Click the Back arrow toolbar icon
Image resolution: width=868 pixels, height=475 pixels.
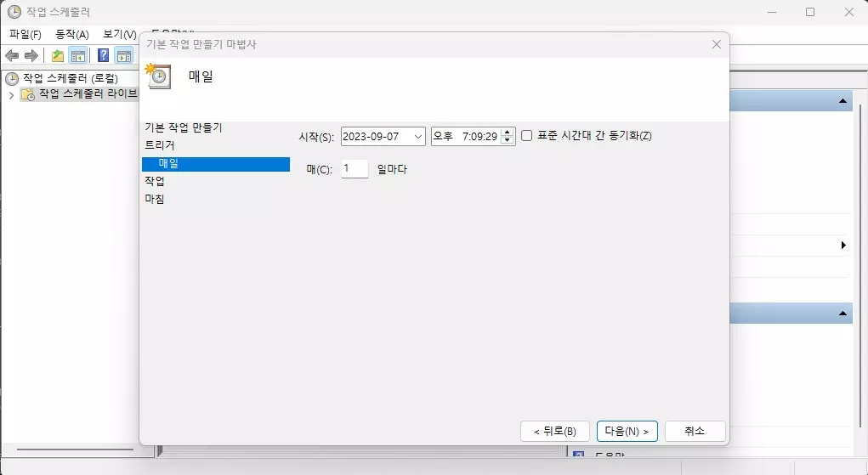12,55
